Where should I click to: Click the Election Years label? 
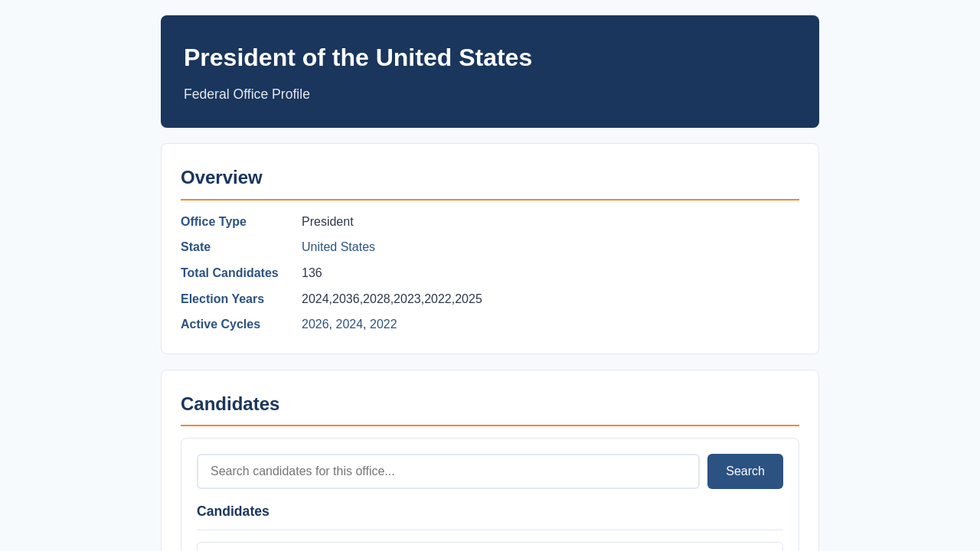pyautogui.click(x=222, y=299)
